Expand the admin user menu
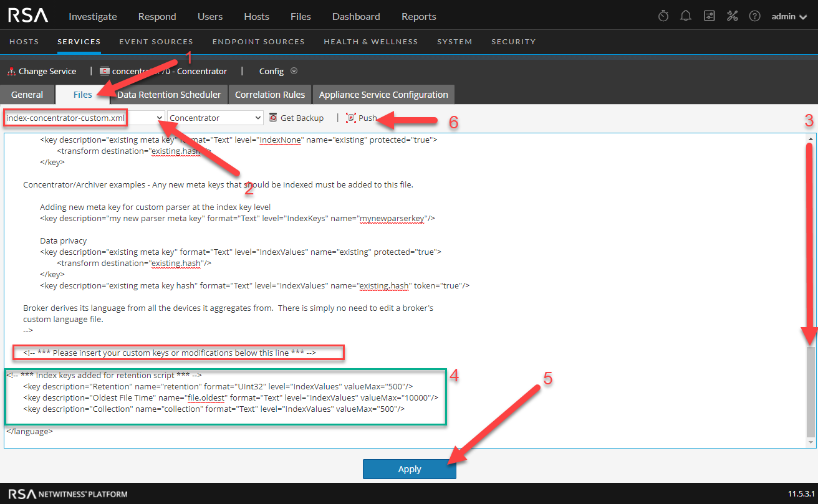This screenshot has height=504, width=818. 789,16
